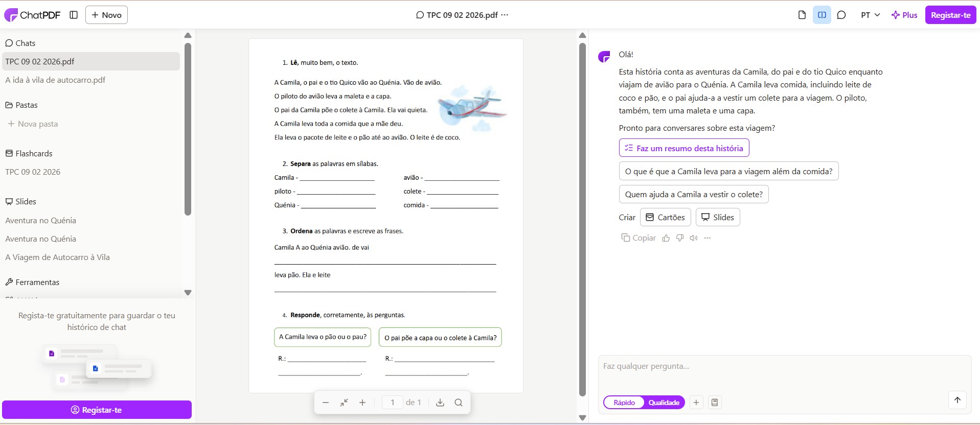This screenshot has width=980, height=425.
Task: Click top-right Registar-te button
Action: pyautogui.click(x=950, y=15)
